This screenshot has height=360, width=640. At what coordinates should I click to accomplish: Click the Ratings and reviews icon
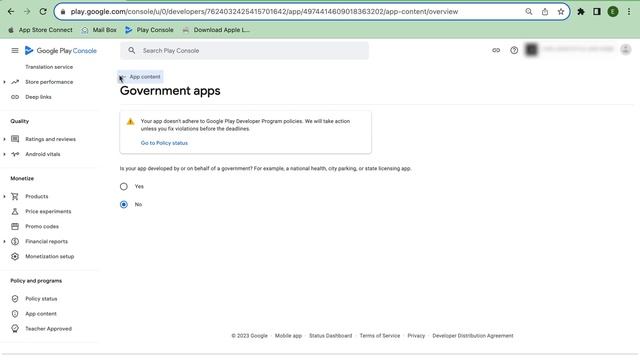coord(15,139)
